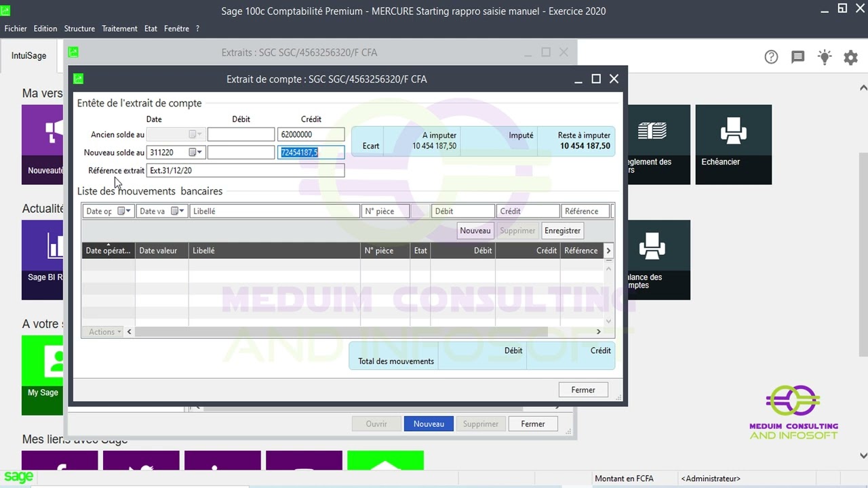Open the Etat menu
868x488 pixels.
coord(151,28)
